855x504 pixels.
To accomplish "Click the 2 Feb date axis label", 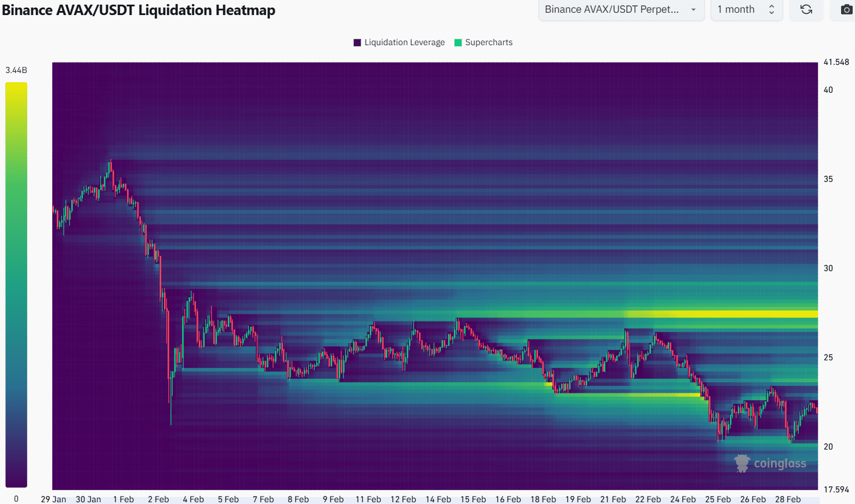I will coord(158,499).
